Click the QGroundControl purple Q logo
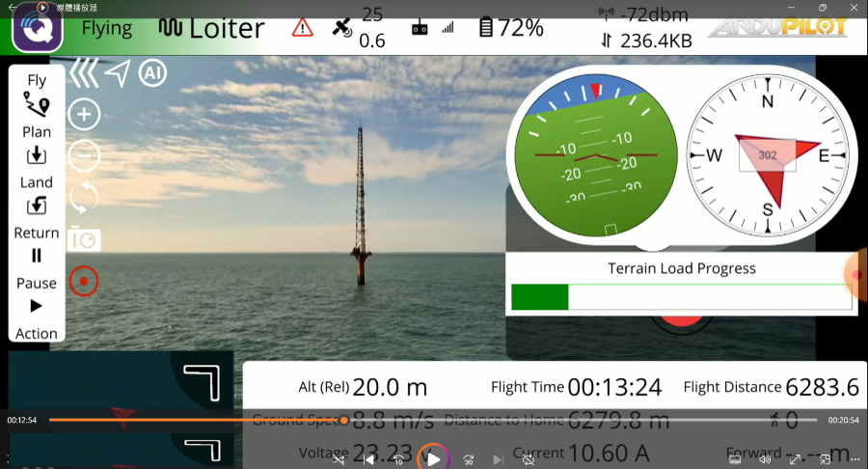Viewport: 868px width, 469px height. 37,29
